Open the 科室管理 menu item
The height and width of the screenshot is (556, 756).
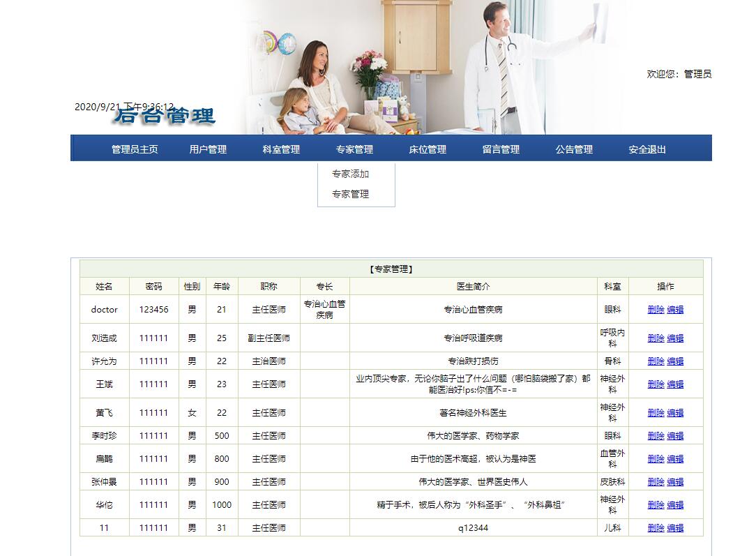[280, 148]
